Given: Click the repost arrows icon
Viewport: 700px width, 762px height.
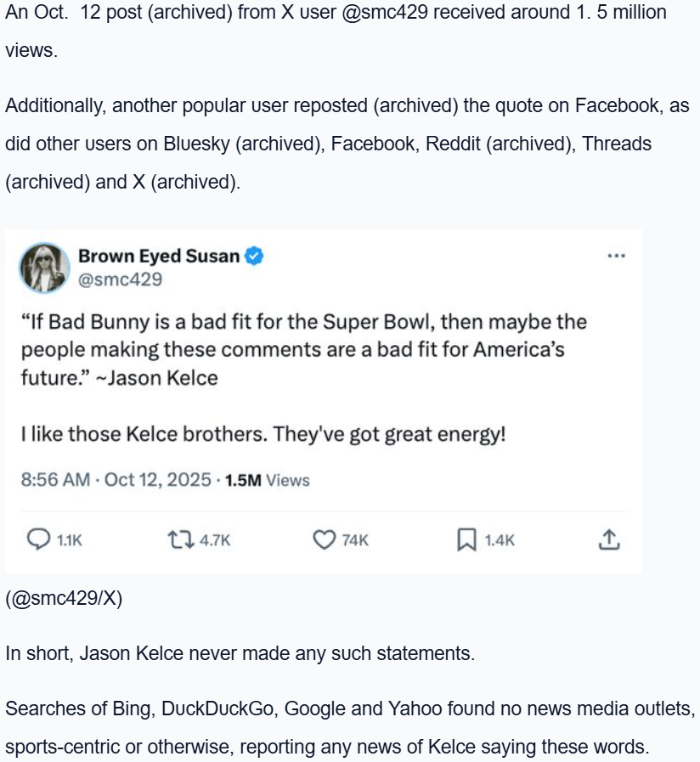Looking at the screenshot, I should [x=179, y=539].
